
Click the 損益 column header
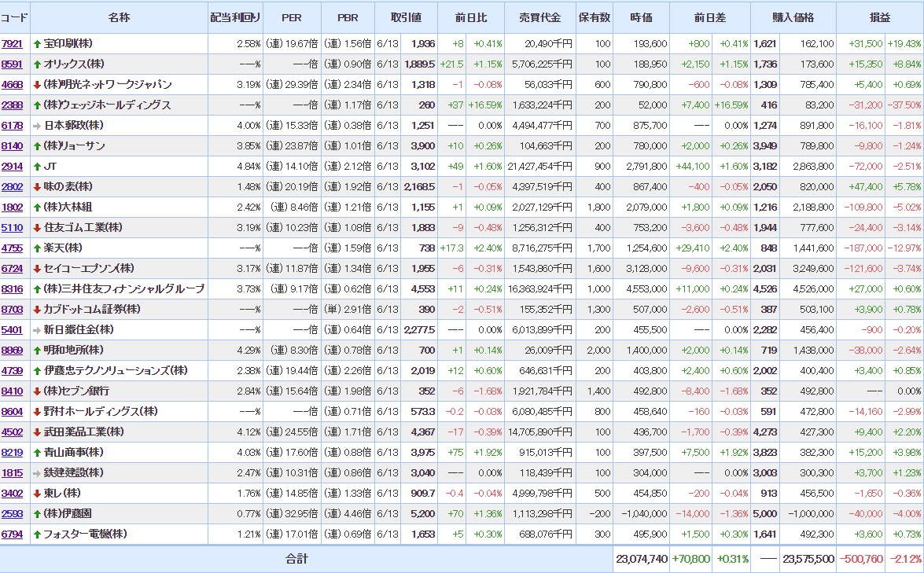coord(880,17)
